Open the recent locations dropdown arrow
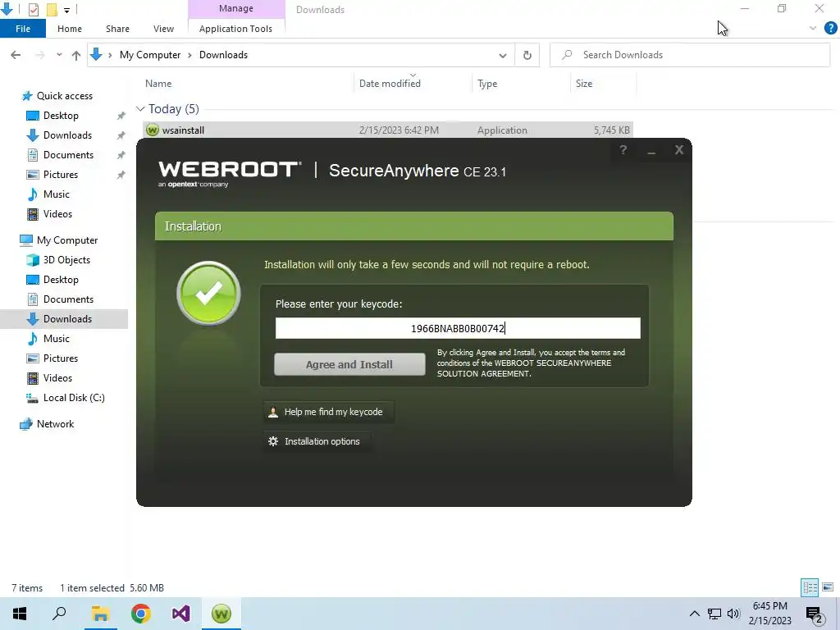Viewport: 840px width, 630px height. point(59,55)
